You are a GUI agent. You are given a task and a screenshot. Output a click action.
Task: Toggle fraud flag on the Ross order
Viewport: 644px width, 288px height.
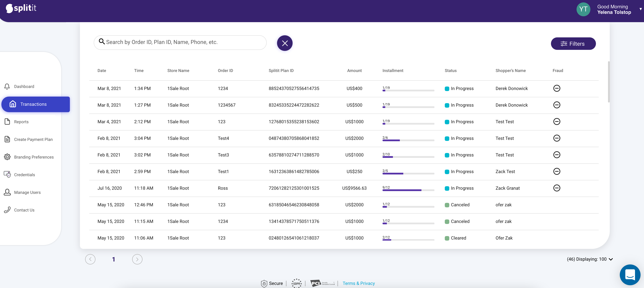point(557,188)
